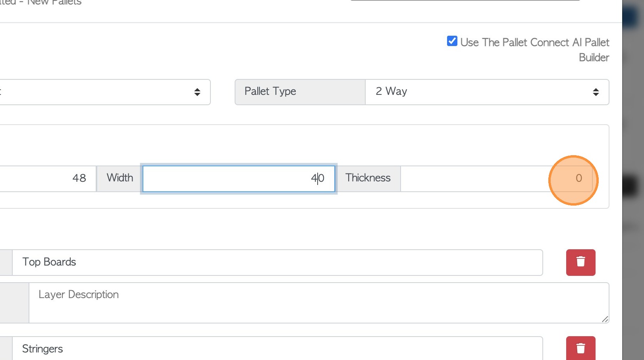Image resolution: width=644 pixels, height=360 pixels.
Task: Click the trash icon beside Stringers
Action: coord(580,348)
